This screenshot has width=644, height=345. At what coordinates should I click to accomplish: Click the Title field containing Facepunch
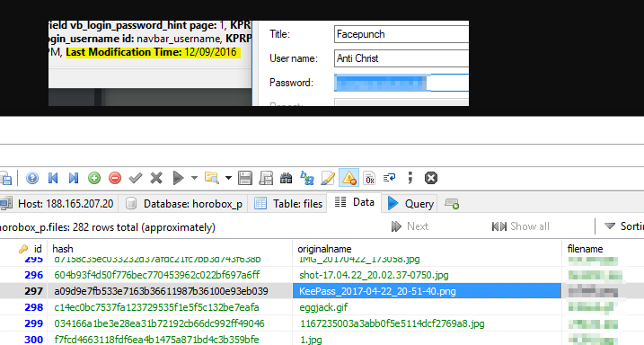[401, 34]
